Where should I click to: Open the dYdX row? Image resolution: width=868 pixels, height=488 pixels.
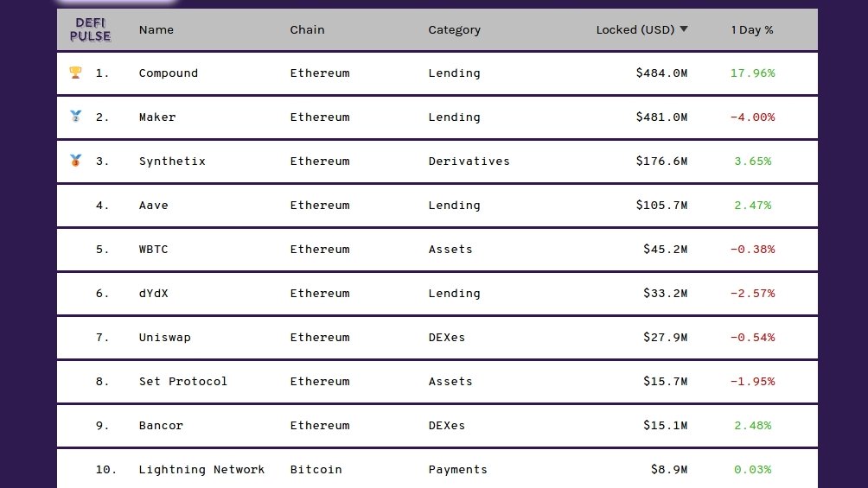point(437,294)
